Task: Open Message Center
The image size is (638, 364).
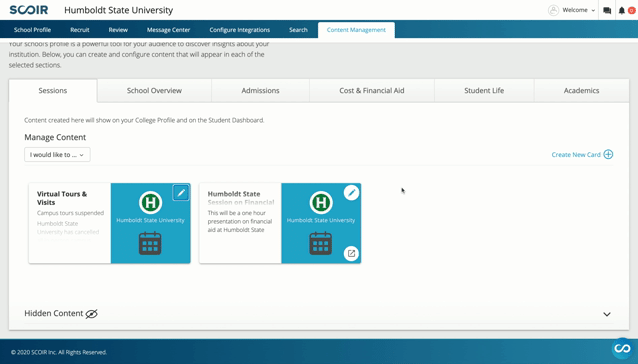Action: [168, 30]
